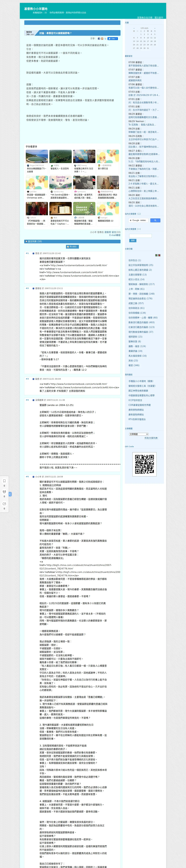Open recent comment 感謝提供資訊
This screenshot has height=868, width=186.
coord(135,81)
